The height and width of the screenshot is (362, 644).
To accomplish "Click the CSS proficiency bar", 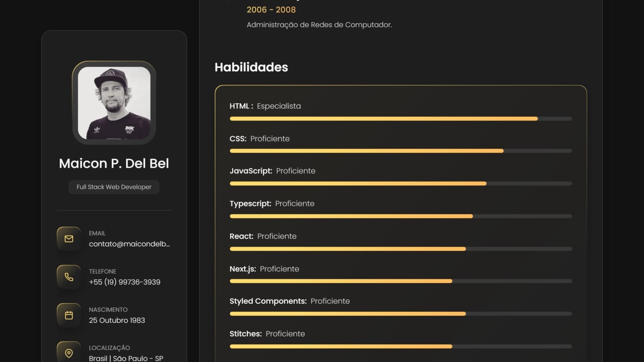I will pos(401,151).
